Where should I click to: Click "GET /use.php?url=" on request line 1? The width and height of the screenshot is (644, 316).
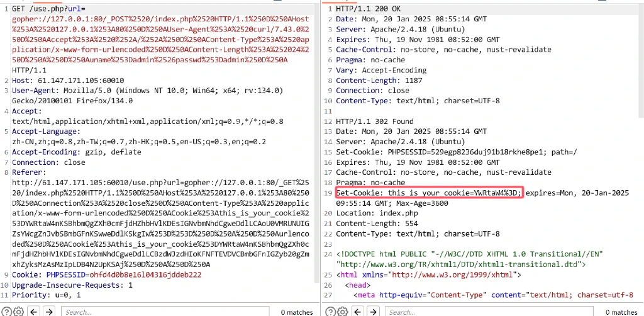pos(48,9)
